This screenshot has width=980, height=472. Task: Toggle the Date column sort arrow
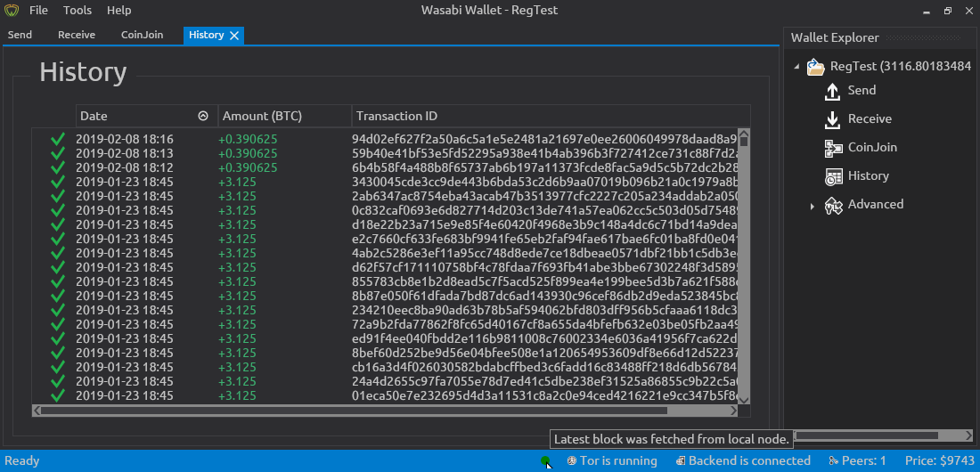click(x=202, y=116)
